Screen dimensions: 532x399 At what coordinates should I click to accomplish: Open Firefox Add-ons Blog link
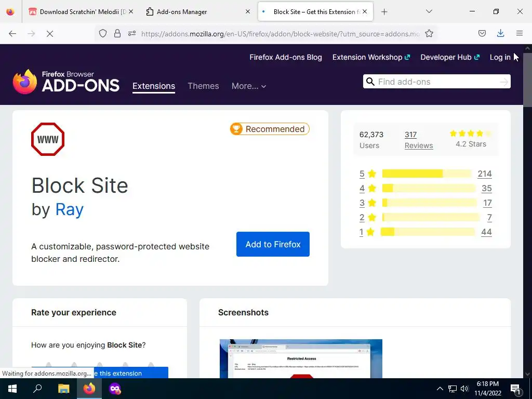[x=286, y=57]
